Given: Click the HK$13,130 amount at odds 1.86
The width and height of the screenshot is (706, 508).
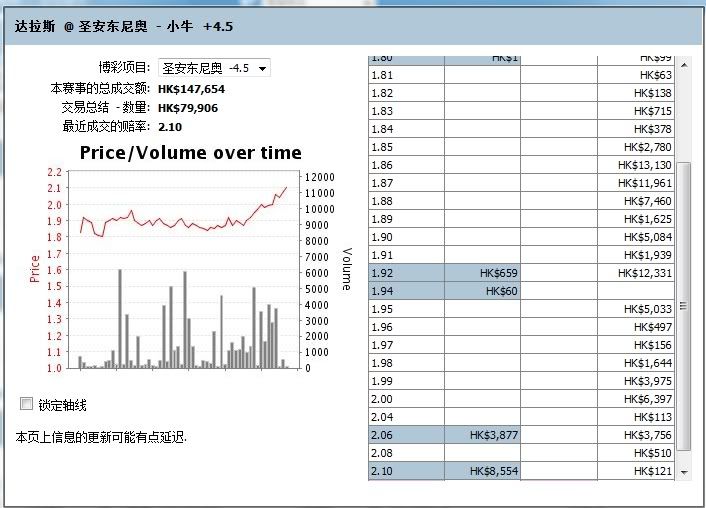Looking at the screenshot, I should pos(636,165).
